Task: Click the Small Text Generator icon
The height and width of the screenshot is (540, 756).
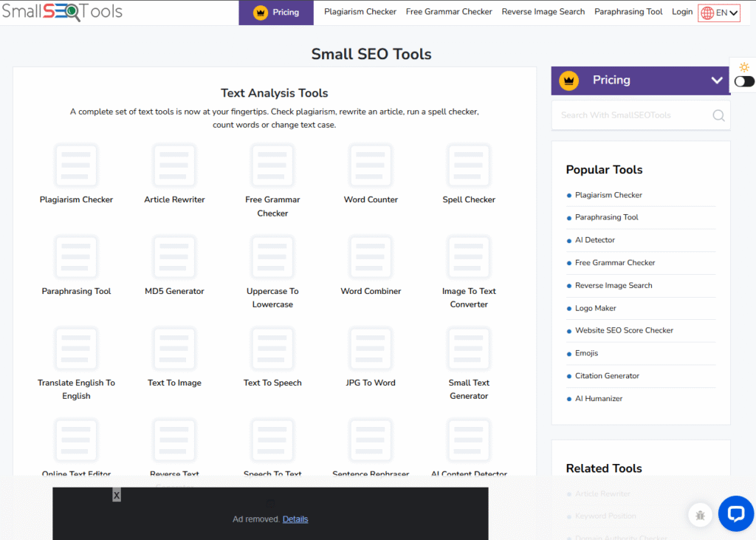Action: (x=469, y=349)
